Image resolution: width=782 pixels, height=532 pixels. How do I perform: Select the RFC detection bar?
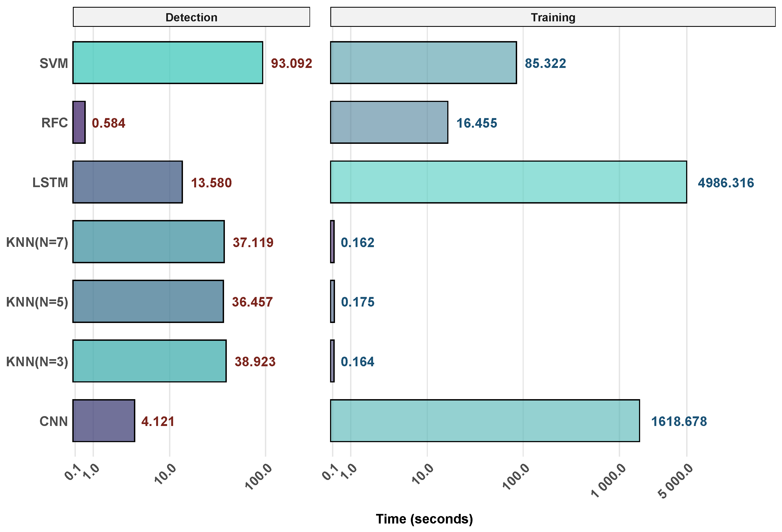tap(79, 122)
